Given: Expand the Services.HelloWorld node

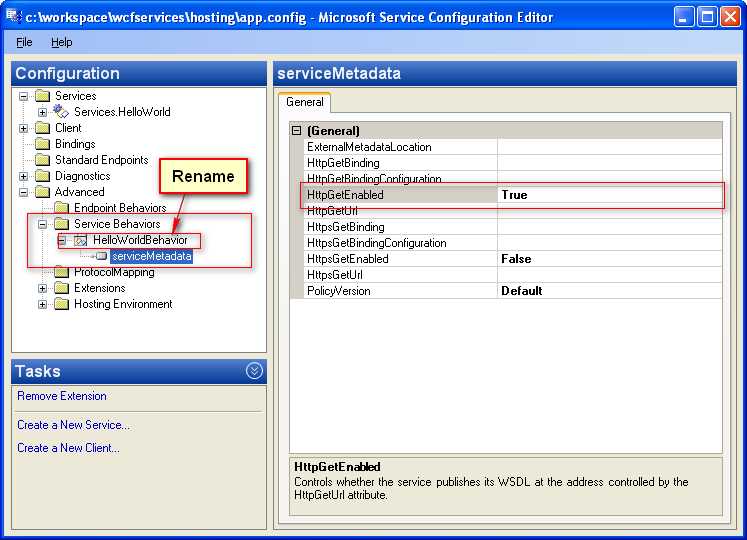Looking at the screenshot, I should pos(42,112).
